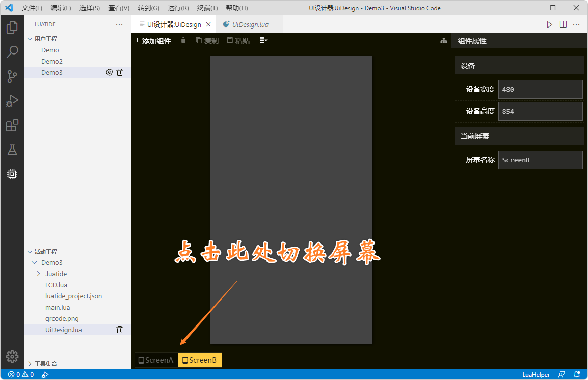Click the 添加组件 button
Viewport: 588px width, 380px height.
click(153, 40)
